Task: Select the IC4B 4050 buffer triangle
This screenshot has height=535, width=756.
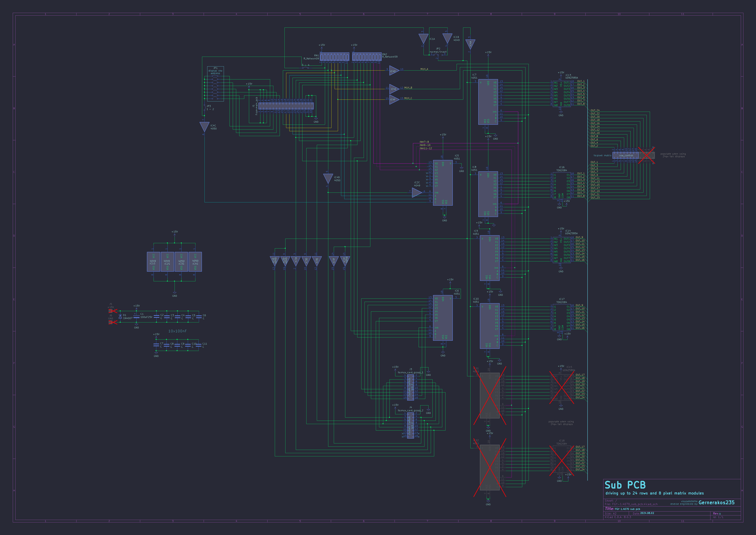Action: tap(328, 179)
